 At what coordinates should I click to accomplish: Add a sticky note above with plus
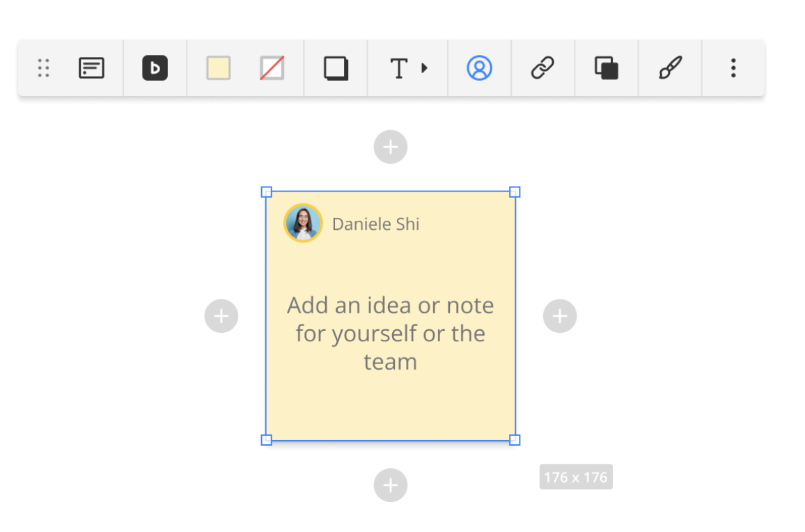point(391,147)
